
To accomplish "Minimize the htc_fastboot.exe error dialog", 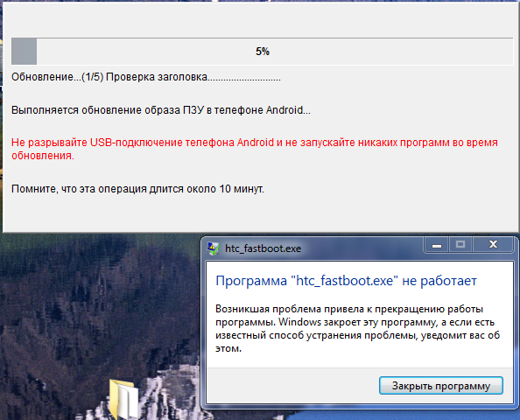I will (437, 245).
